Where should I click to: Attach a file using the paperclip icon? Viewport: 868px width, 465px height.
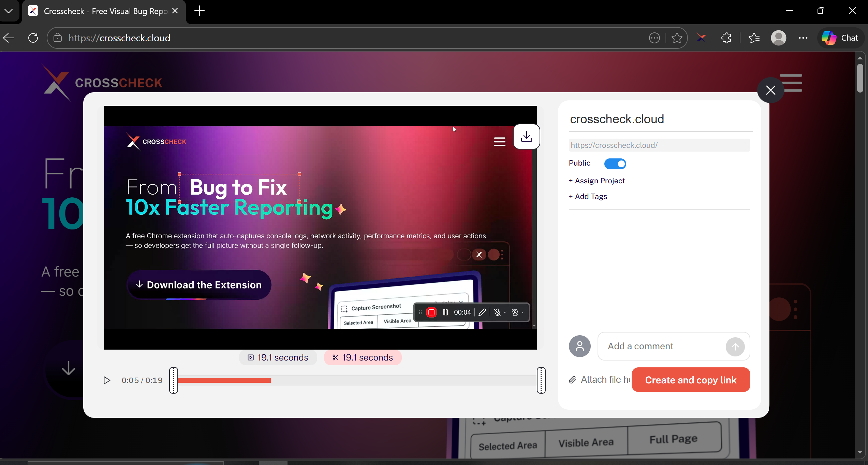(x=573, y=380)
